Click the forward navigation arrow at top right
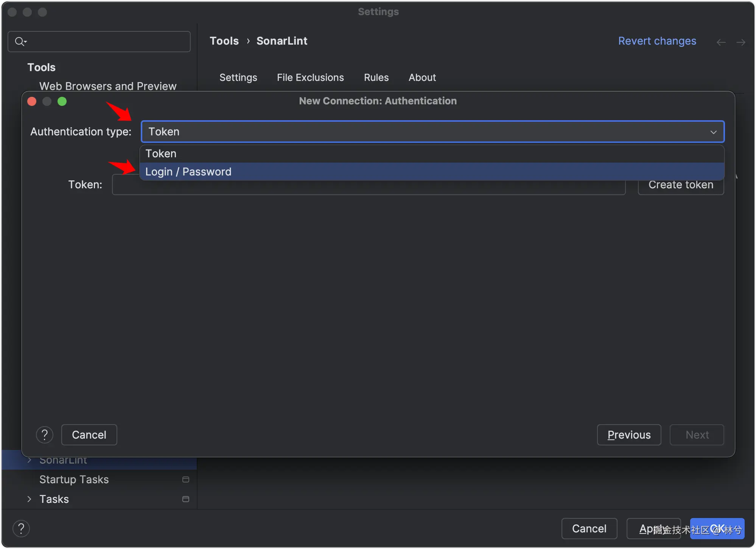 pos(740,42)
